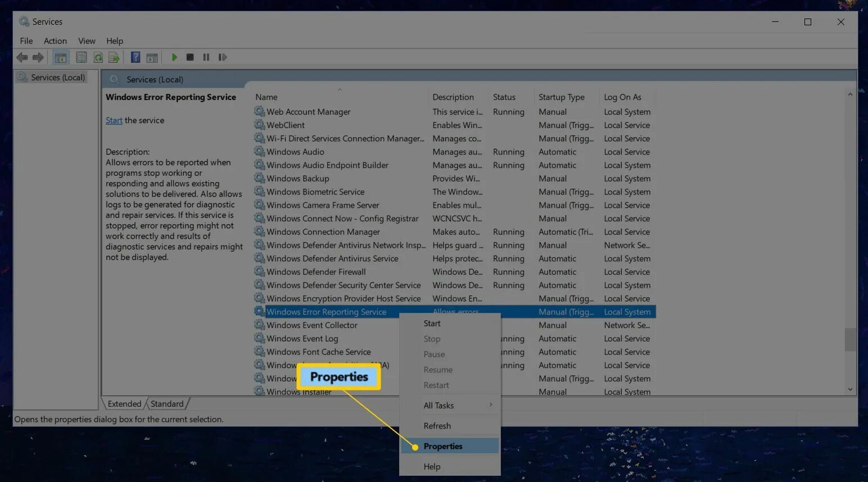Viewport: 868px width, 482px height.
Task: Switch to the Extended tab
Action: tap(124, 404)
